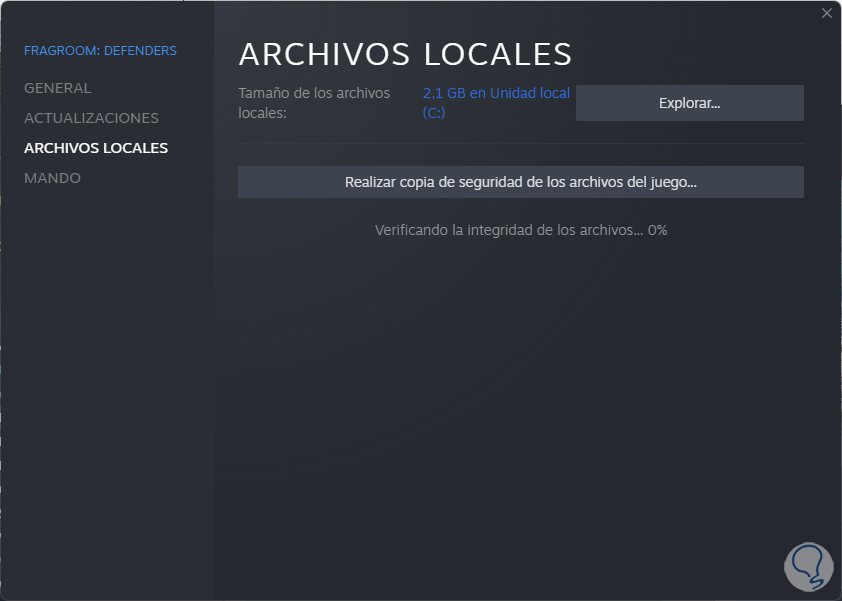Open the MANDO controller settings
Screen dimensions: 842x601
click(x=53, y=178)
